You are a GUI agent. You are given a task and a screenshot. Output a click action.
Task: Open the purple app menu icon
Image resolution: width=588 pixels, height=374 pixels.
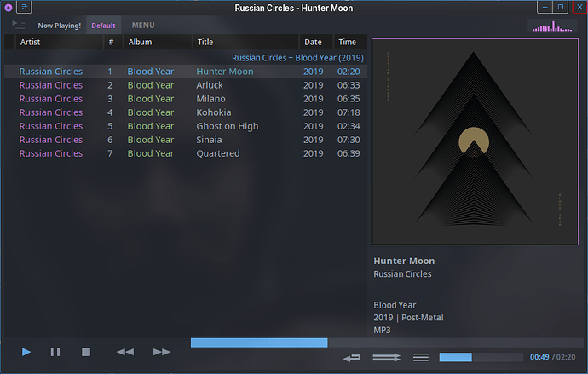(9, 7)
